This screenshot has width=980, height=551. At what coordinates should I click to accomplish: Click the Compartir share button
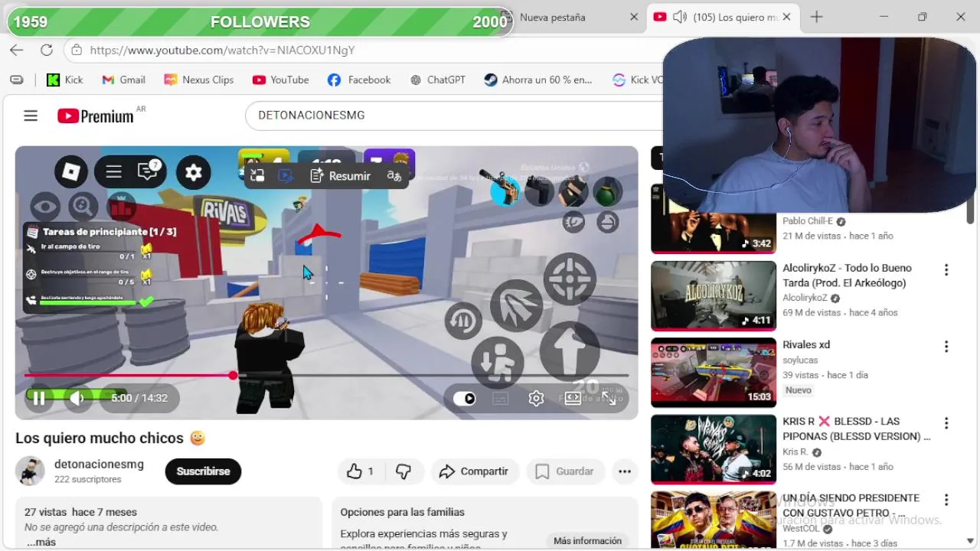475,471
